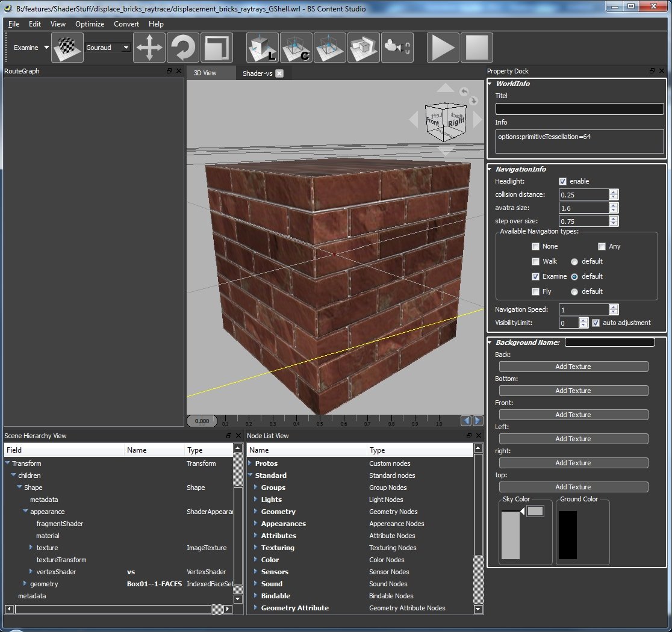672x632 pixels.
Task: Toggle the Headlight enable checkbox
Action: (562, 181)
